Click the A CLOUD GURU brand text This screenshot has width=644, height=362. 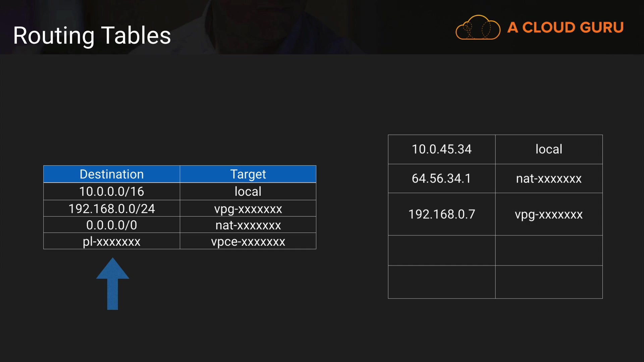[x=566, y=27]
